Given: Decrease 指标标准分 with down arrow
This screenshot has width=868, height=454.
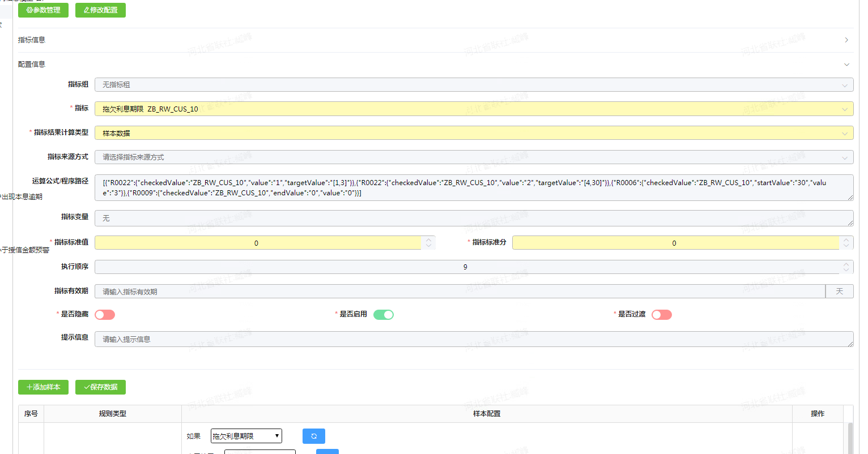Looking at the screenshot, I should click(x=846, y=246).
